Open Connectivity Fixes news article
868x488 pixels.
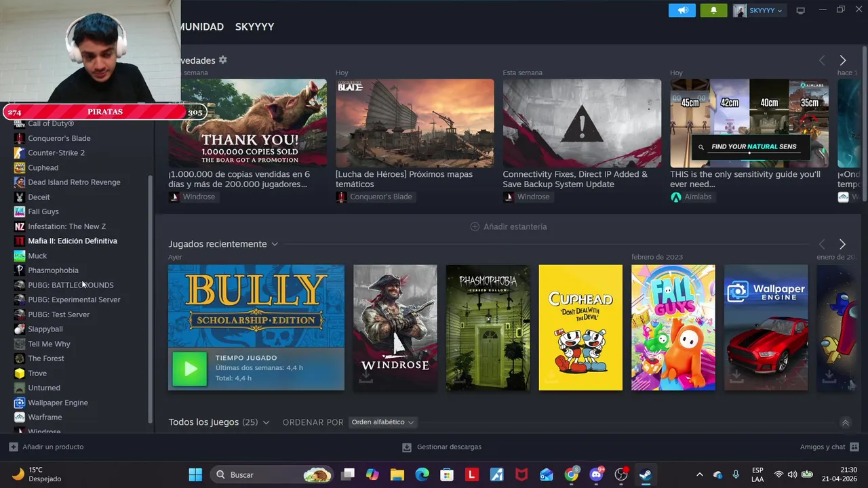coord(582,123)
